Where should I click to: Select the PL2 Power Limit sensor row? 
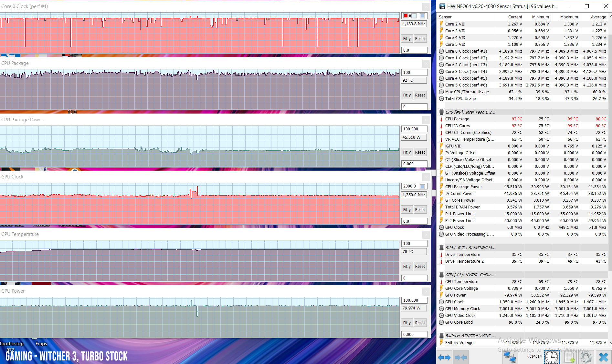[x=522, y=221]
